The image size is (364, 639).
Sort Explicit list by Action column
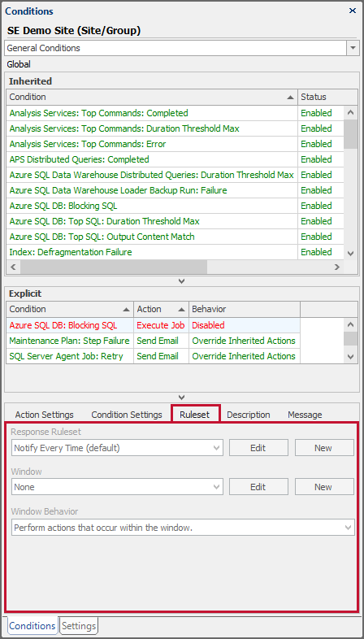coord(161,309)
